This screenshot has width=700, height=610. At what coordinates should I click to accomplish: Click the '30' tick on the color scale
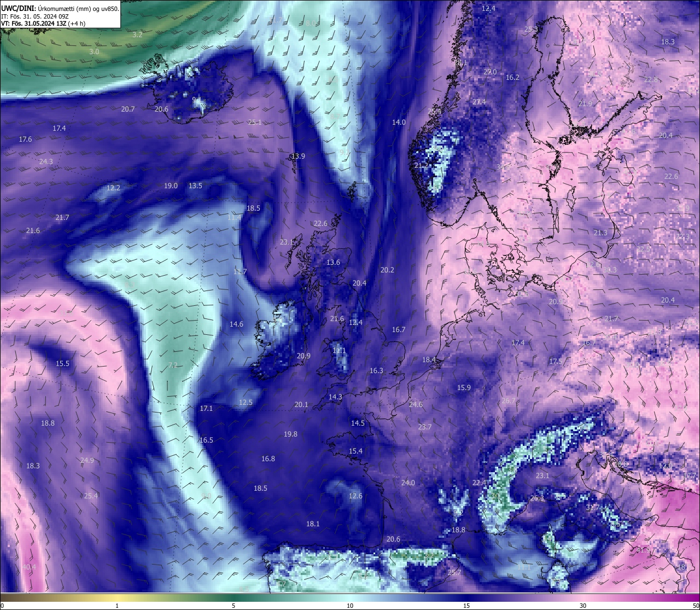click(x=583, y=606)
